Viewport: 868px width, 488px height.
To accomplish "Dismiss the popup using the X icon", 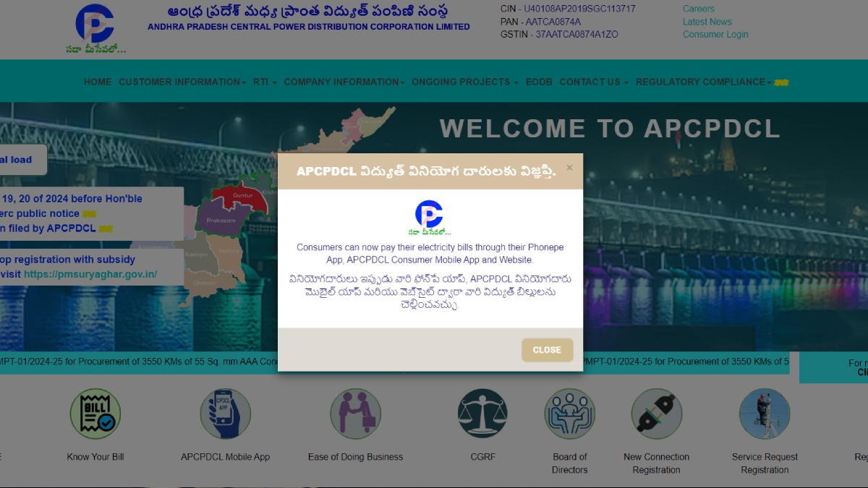I will point(569,168).
